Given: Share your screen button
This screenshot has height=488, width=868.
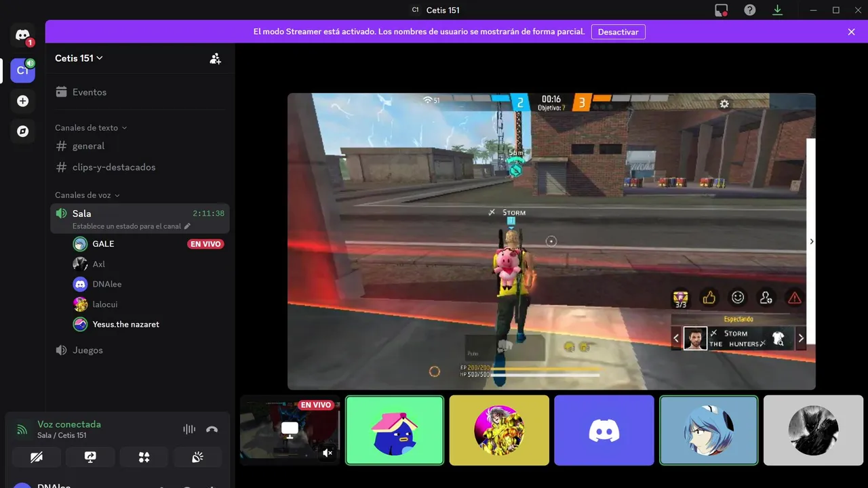Looking at the screenshot, I should (90, 457).
